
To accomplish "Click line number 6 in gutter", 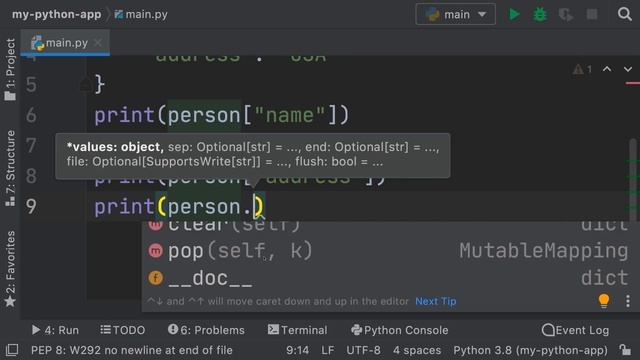I will click(x=31, y=116).
